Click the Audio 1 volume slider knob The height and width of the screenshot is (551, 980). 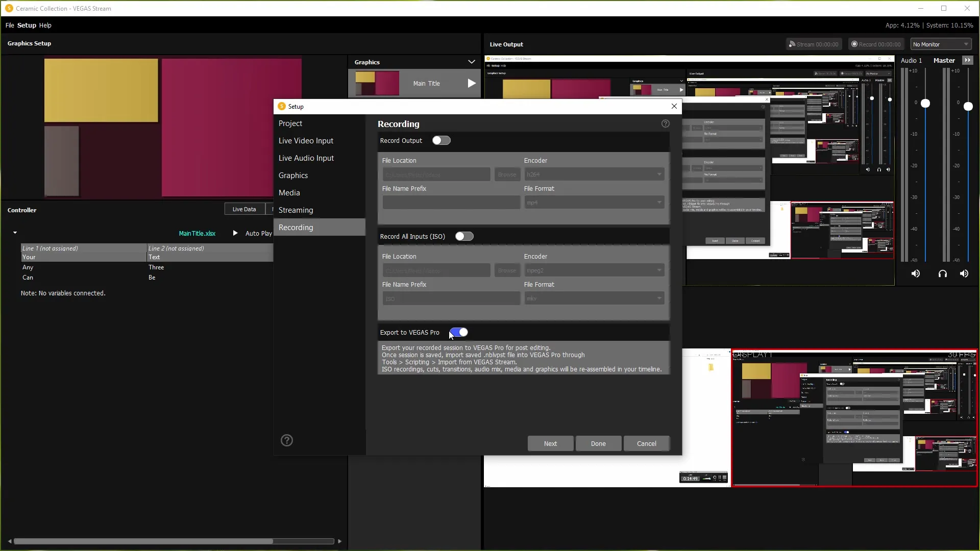click(925, 104)
